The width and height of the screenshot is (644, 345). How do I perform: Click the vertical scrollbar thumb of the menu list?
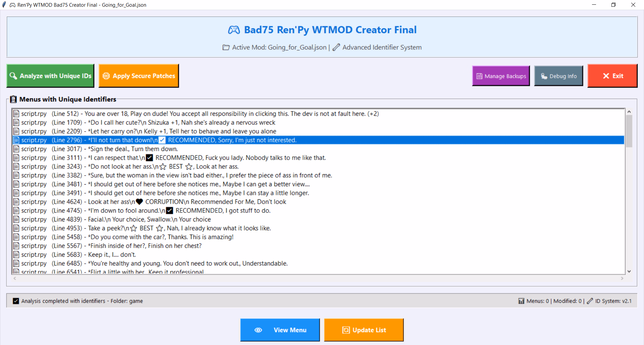click(x=629, y=131)
